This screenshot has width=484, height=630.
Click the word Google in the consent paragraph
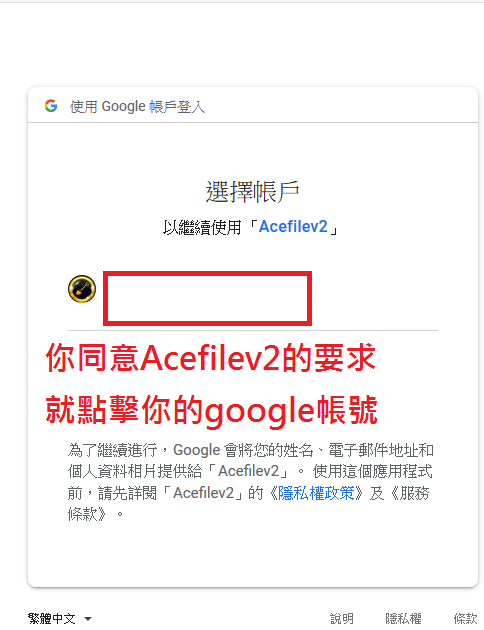196,450
